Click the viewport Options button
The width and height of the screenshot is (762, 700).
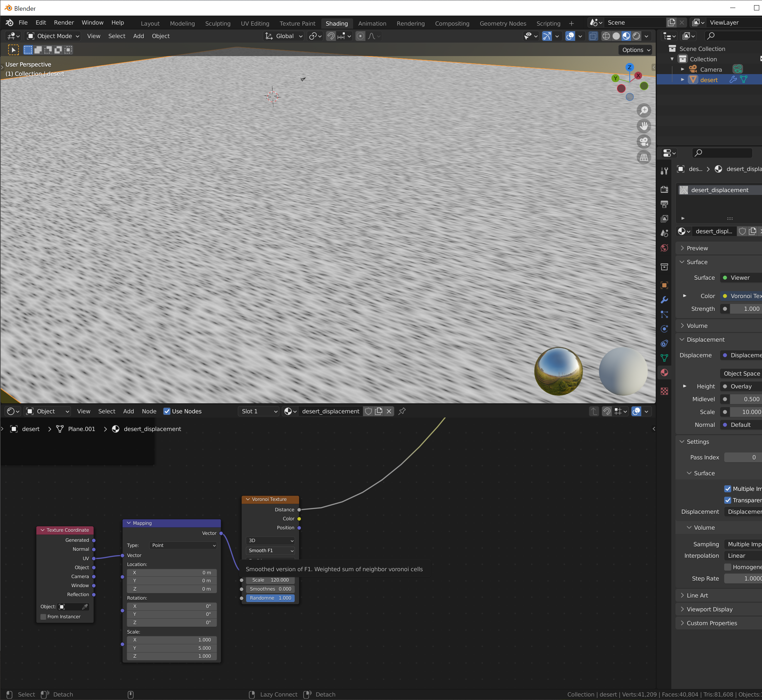[x=636, y=50]
